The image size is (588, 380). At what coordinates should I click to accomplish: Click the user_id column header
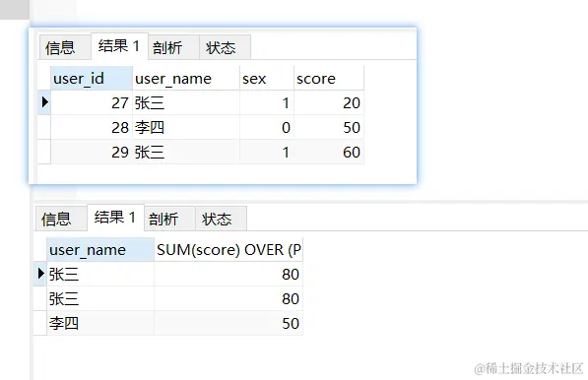[x=92, y=78]
